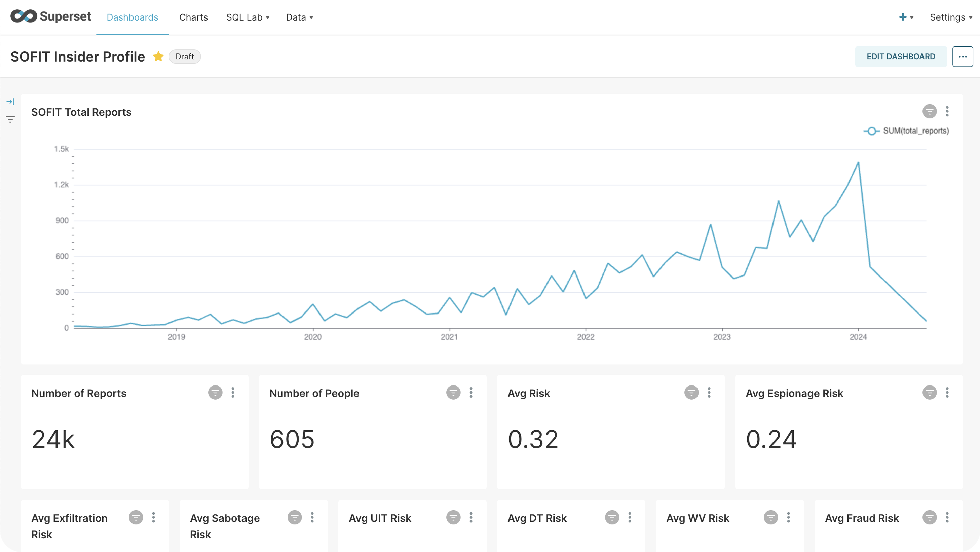
Task: Open more options for Avg WV Risk card
Action: coord(789,517)
